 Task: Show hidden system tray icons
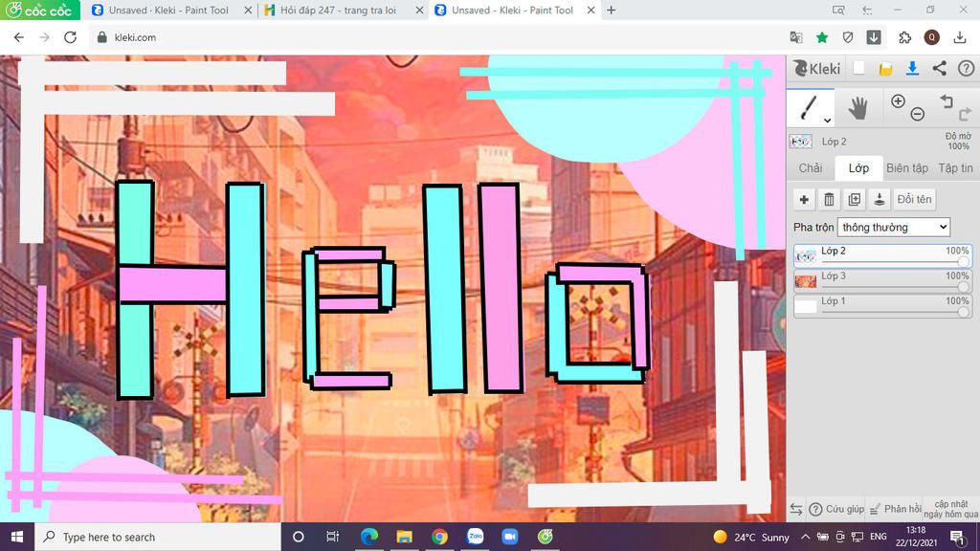805,537
